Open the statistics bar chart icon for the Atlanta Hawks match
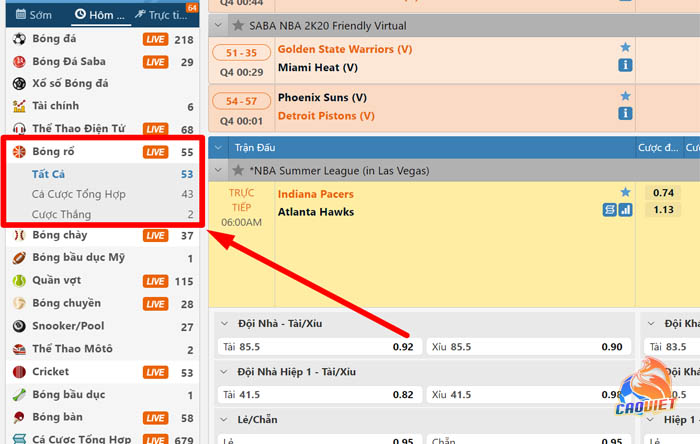Viewport: 700px width, 444px height. [626, 210]
